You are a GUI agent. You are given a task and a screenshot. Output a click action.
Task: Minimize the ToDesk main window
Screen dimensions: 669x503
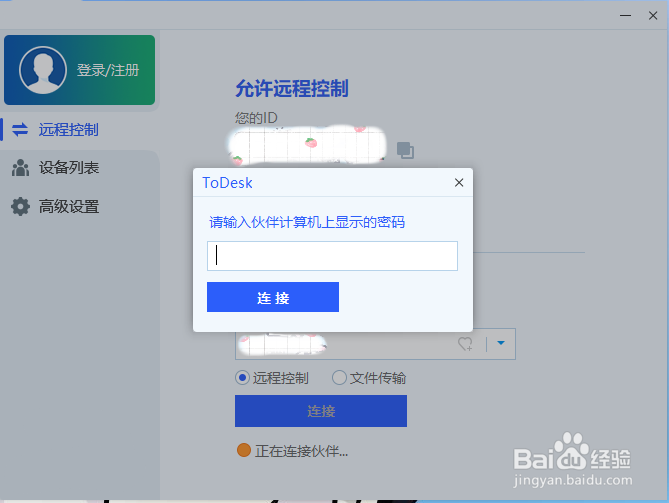625,15
